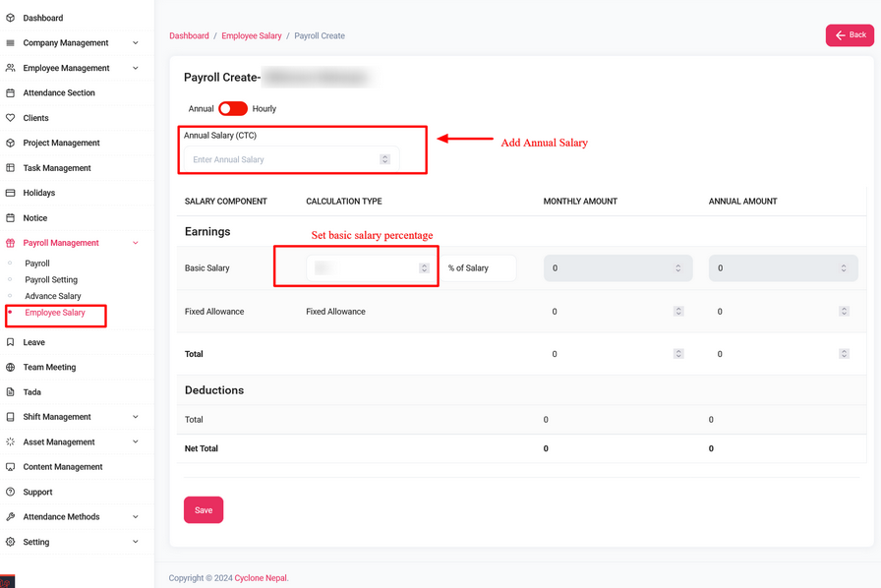Click the Holidays icon in sidebar
Viewport: 881px width, 588px height.
click(11, 193)
